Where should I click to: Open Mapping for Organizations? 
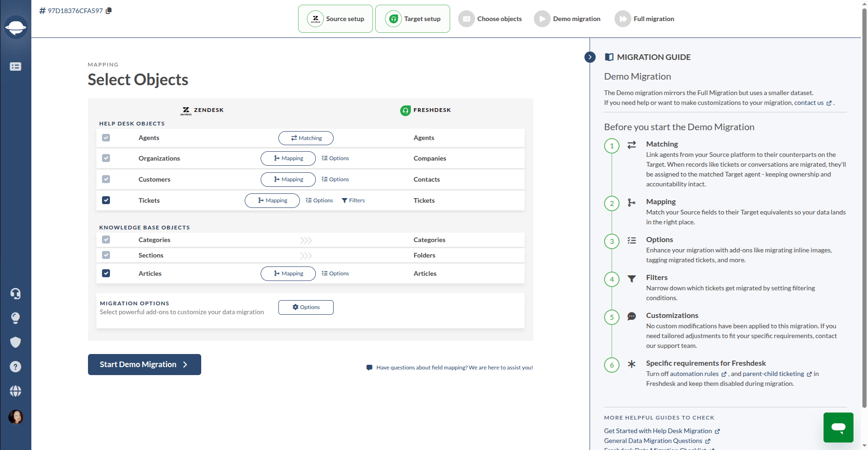point(288,159)
